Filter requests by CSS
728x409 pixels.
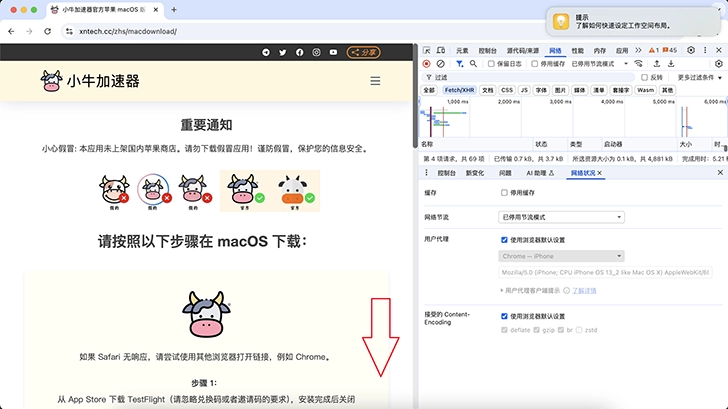point(507,90)
